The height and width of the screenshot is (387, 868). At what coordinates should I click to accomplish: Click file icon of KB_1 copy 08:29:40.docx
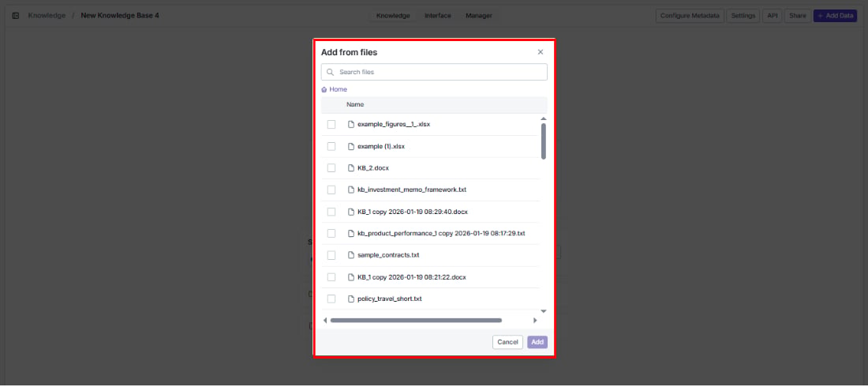click(350, 212)
